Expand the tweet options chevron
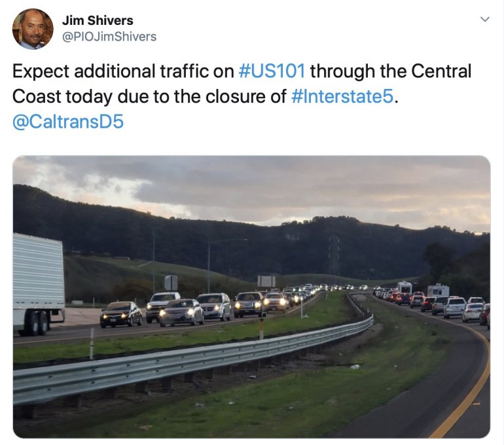 [x=485, y=19]
